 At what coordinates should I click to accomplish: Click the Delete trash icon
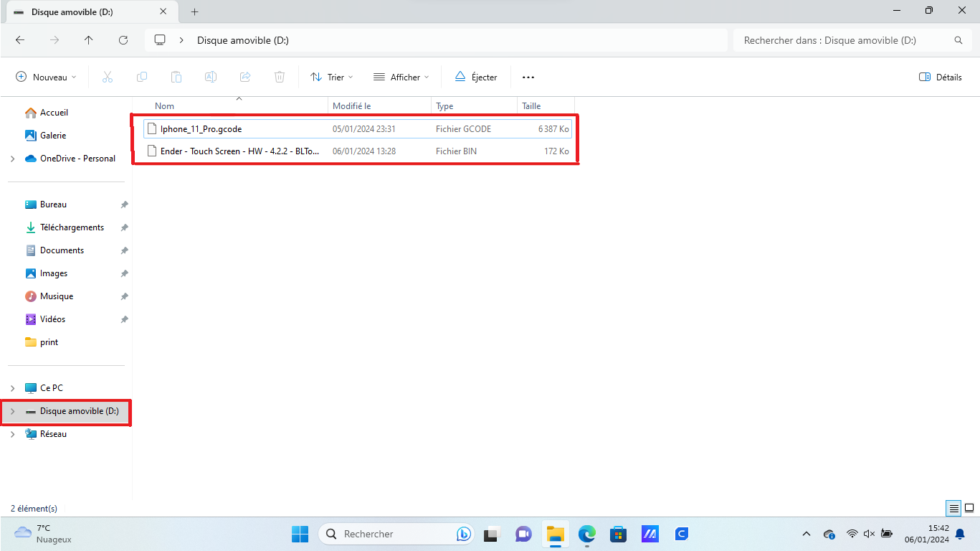coord(280,77)
